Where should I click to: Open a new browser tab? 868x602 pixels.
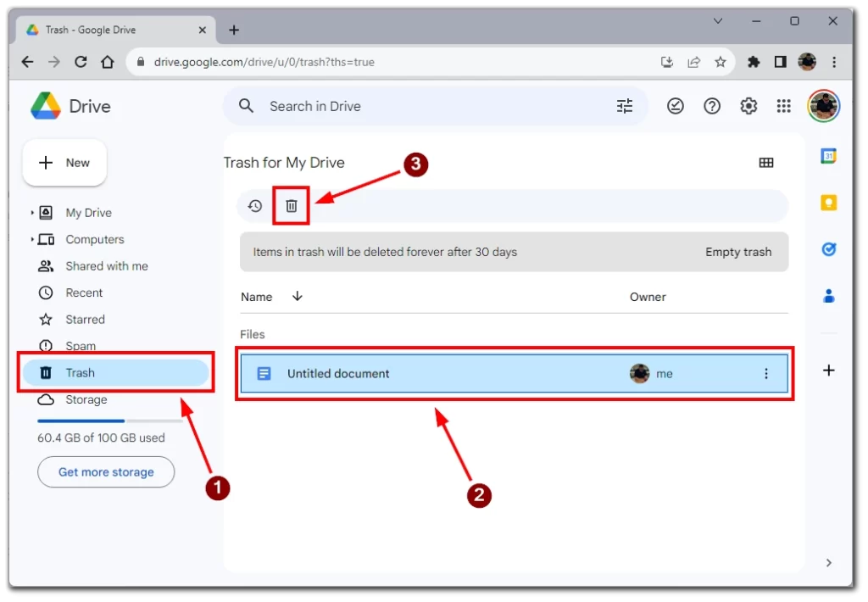[x=234, y=30]
